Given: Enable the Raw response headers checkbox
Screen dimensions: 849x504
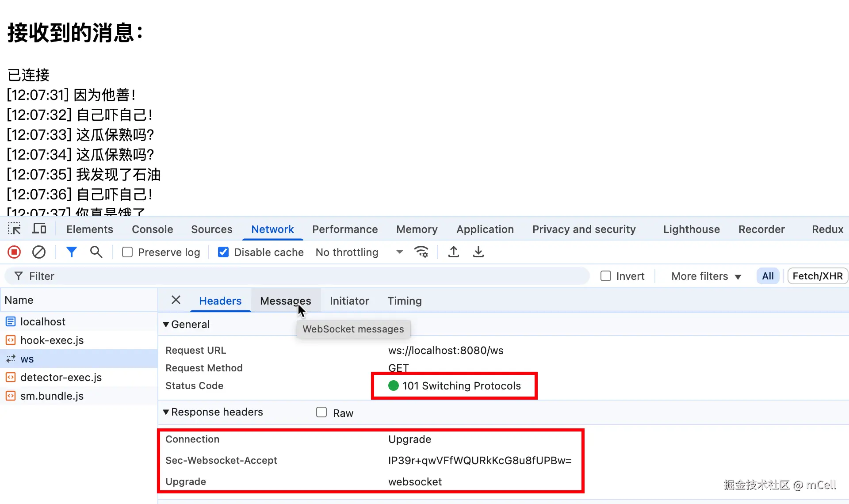Looking at the screenshot, I should (x=321, y=412).
